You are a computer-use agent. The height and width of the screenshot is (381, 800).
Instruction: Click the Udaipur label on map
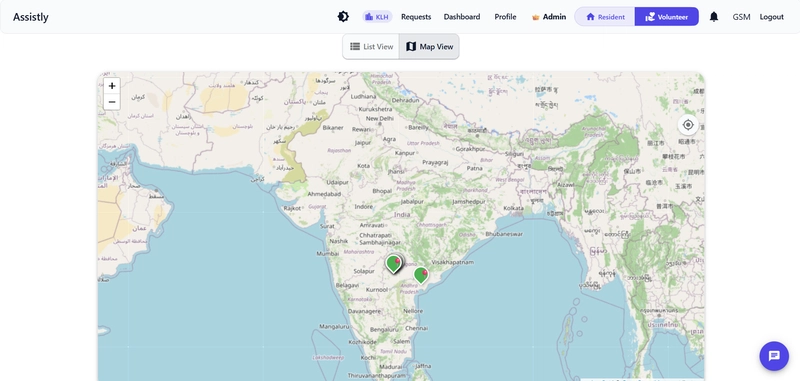(338, 182)
